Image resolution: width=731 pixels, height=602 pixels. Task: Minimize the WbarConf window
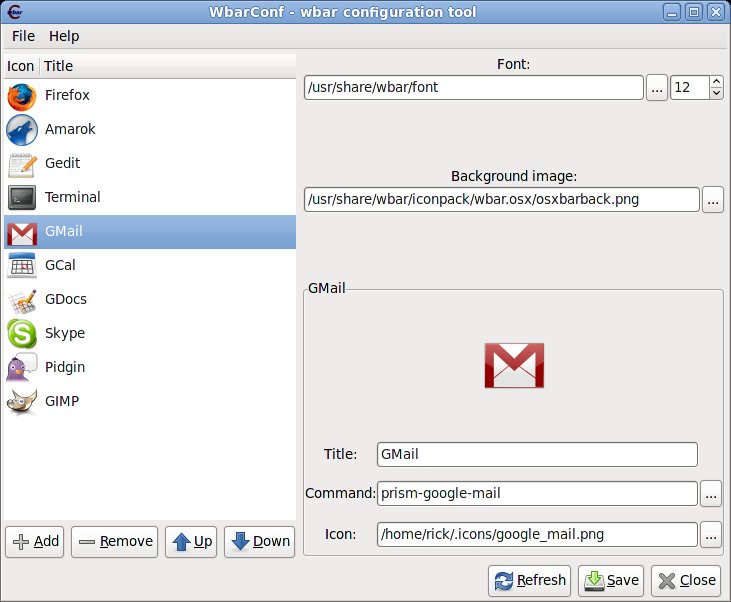click(x=672, y=12)
